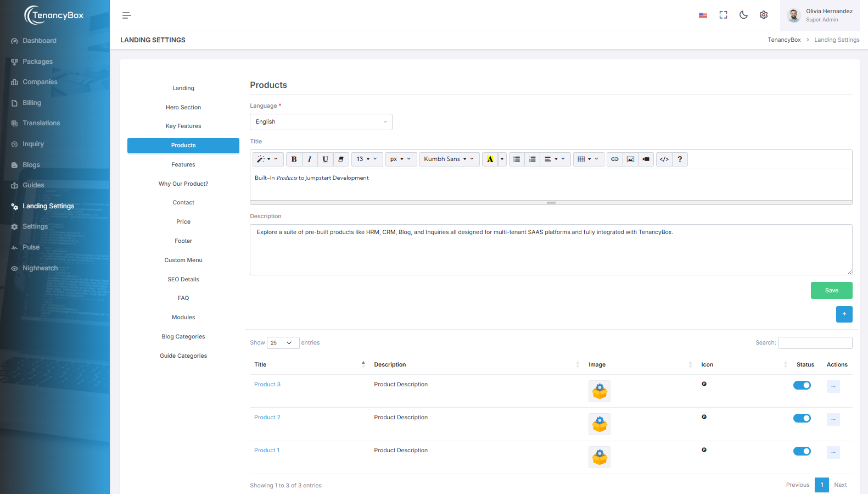This screenshot has height=494, width=868.
Task: Insert a hyperlink in the Title editor
Action: 615,159
